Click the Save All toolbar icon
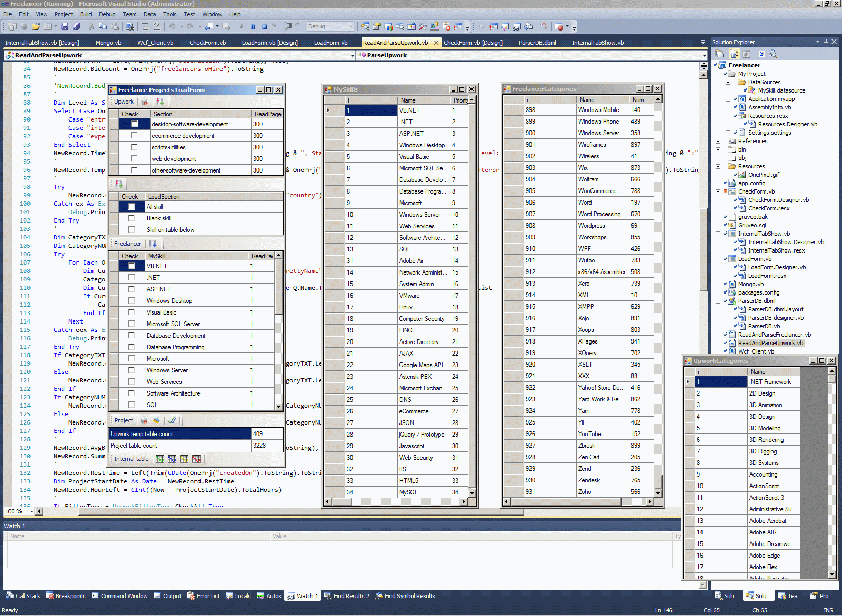The height and width of the screenshot is (616, 842). 76,26
